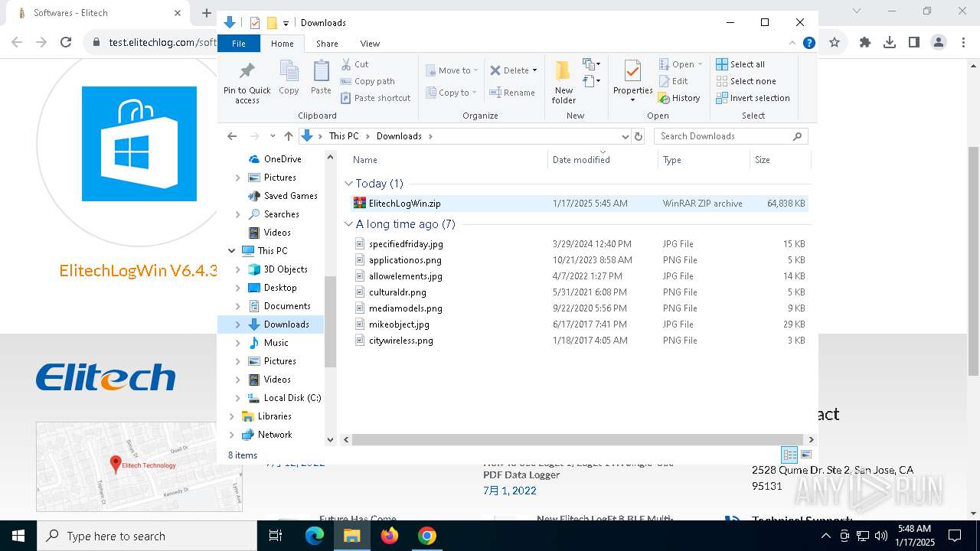
Task: Select citywireless.png file
Action: click(x=579, y=341)
